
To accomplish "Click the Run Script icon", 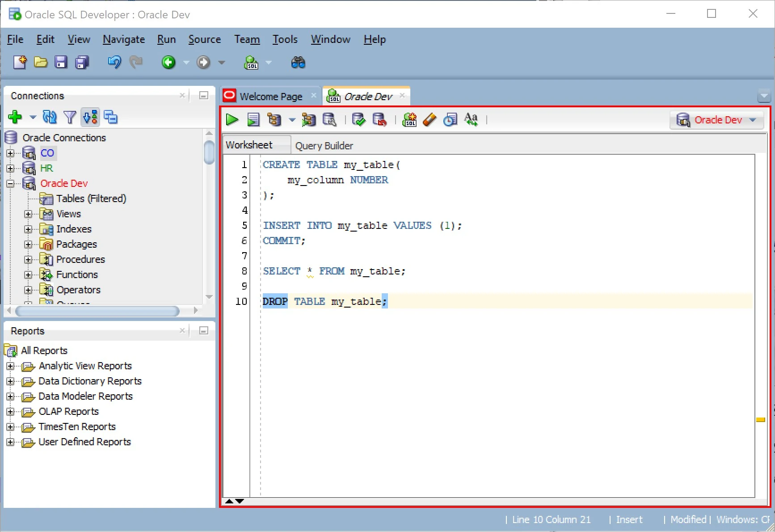I will click(253, 120).
